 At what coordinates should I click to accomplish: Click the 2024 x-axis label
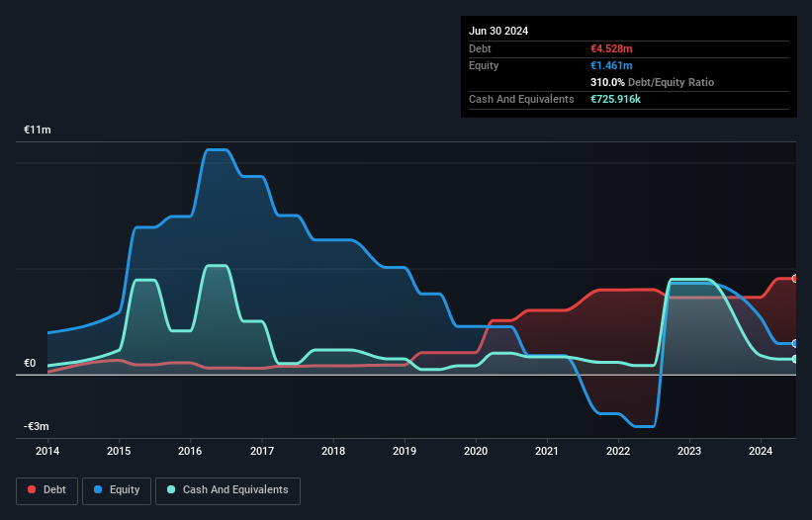(761, 451)
